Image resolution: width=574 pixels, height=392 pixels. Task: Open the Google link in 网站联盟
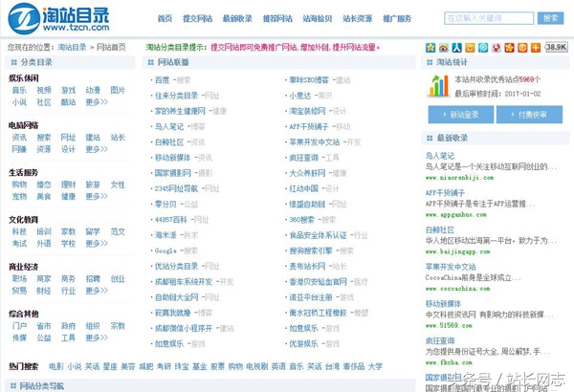tap(166, 251)
